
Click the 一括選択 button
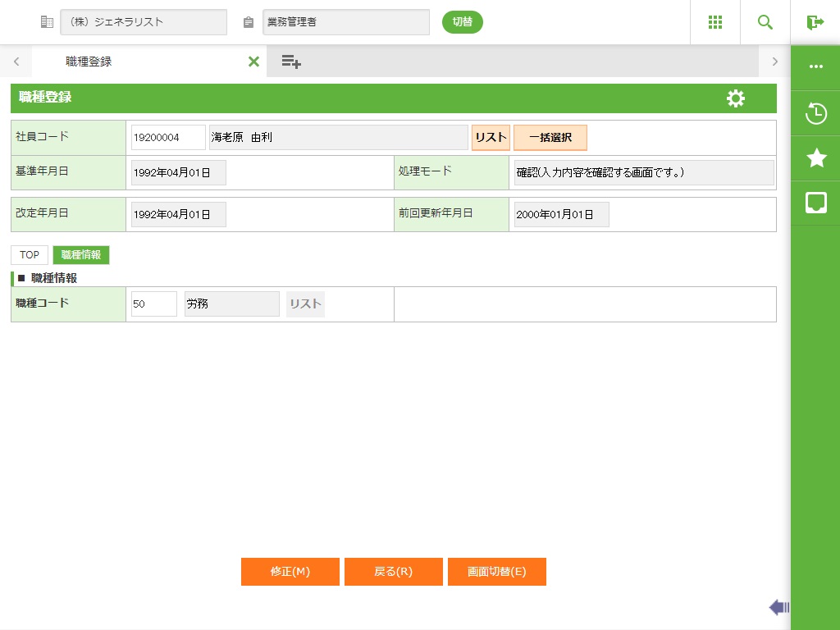click(x=550, y=138)
